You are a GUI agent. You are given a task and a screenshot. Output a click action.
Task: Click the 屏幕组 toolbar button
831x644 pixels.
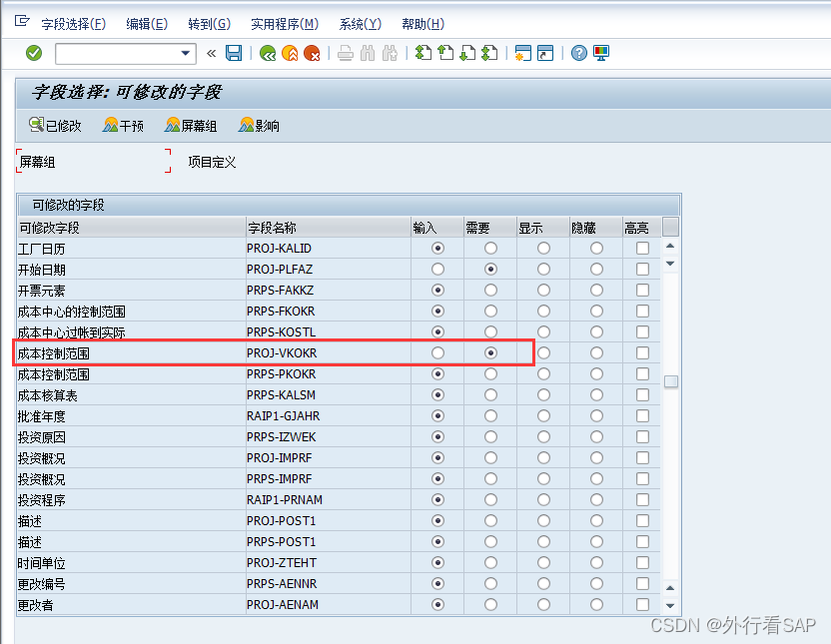[191, 126]
